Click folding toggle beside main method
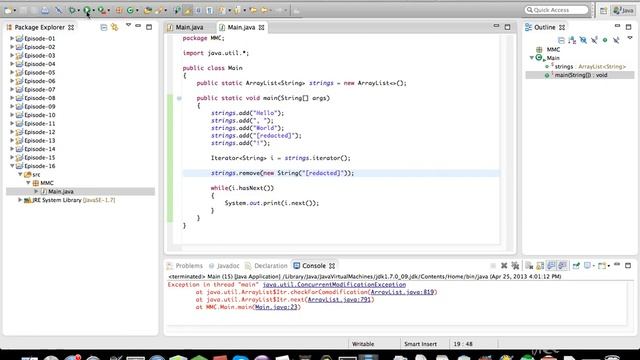The image size is (640, 360). (x=179, y=98)
